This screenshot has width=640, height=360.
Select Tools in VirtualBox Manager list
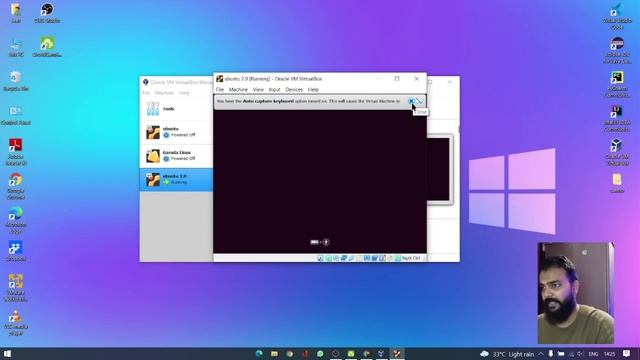click(x=176, y=109)
